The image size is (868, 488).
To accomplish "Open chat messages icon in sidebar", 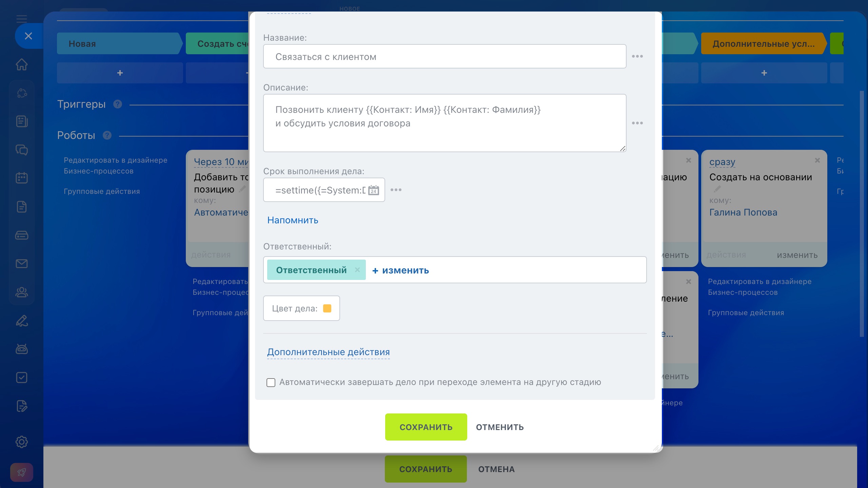I will 22,150.
